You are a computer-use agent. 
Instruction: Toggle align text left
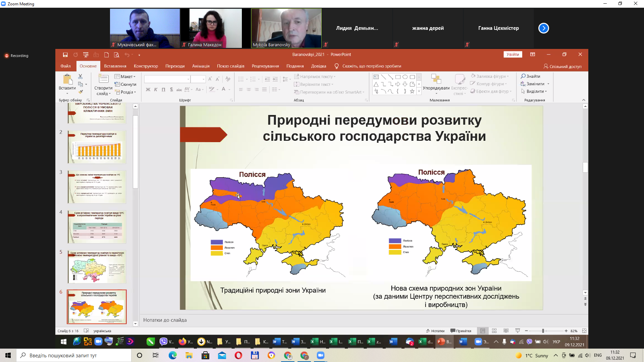click(x=241, y=89)
